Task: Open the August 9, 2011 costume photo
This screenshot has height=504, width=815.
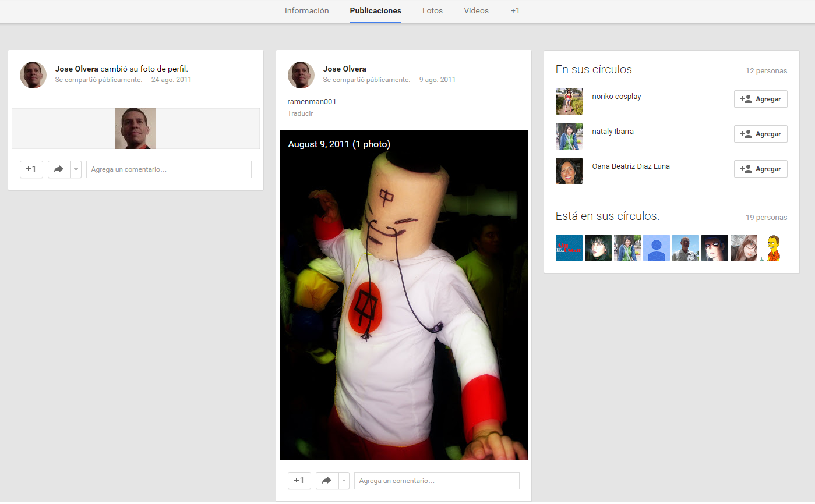Action: click(404, 295)
